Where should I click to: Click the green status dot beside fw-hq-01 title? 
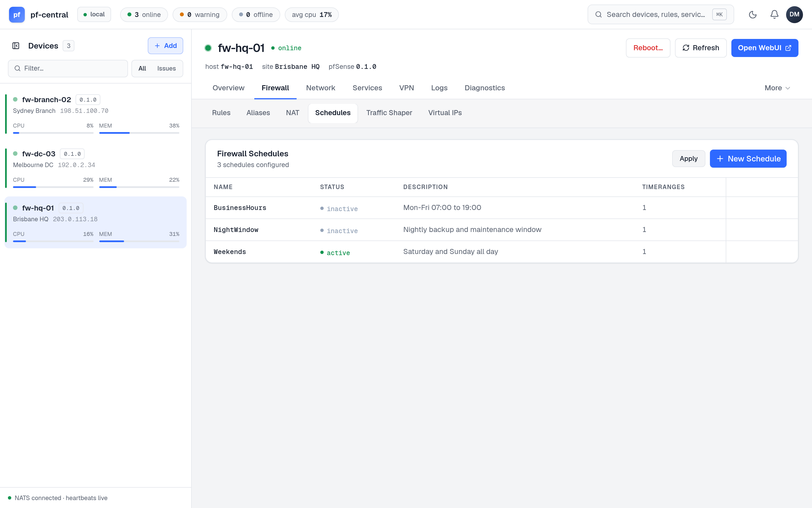[x=208, y=48]
